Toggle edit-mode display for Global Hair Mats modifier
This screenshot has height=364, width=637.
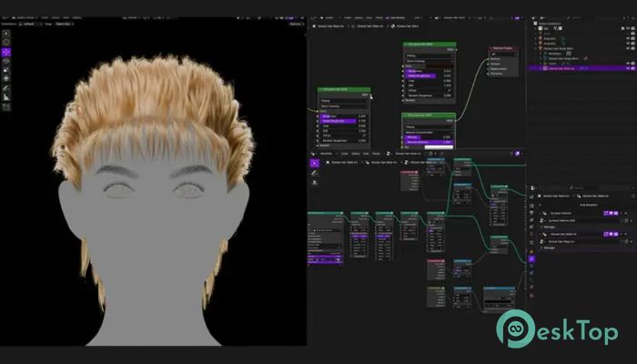point(606,234)
